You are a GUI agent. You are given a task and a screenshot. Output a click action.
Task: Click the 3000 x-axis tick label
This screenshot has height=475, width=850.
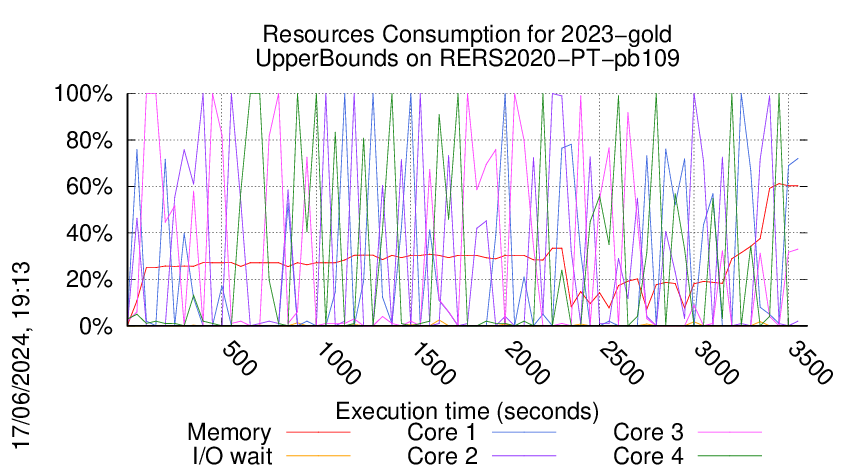(716, 363)
